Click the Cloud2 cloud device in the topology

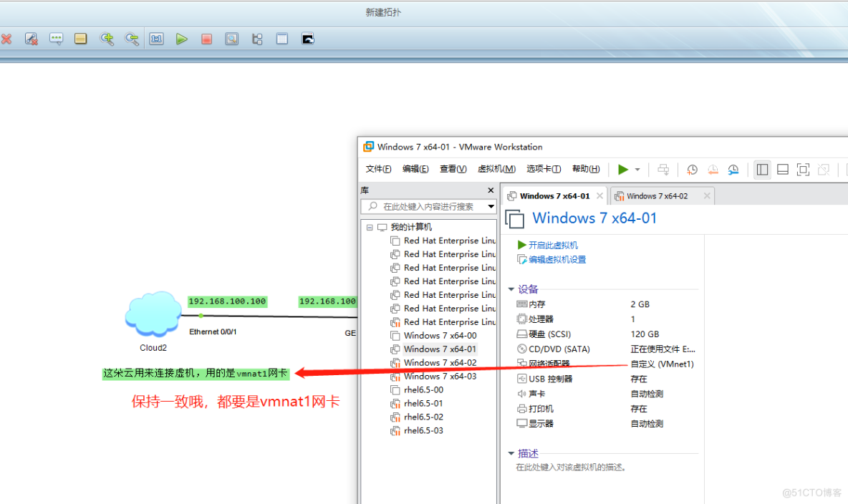click(153, 315)
